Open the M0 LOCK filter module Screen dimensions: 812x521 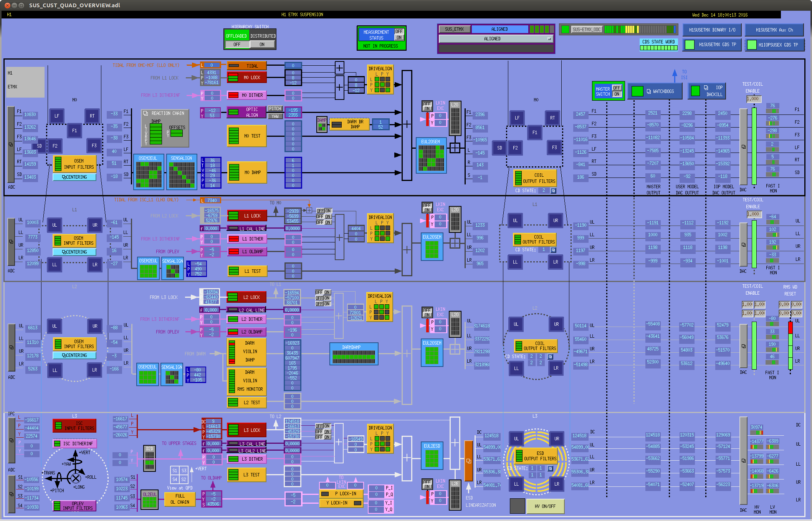246,78
